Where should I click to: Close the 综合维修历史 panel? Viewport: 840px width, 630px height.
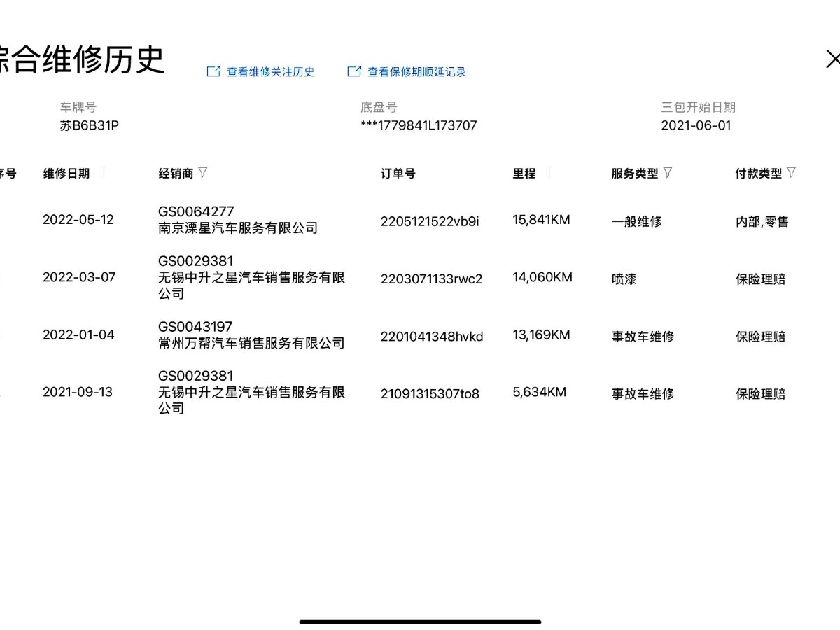(x=832, y=59)
